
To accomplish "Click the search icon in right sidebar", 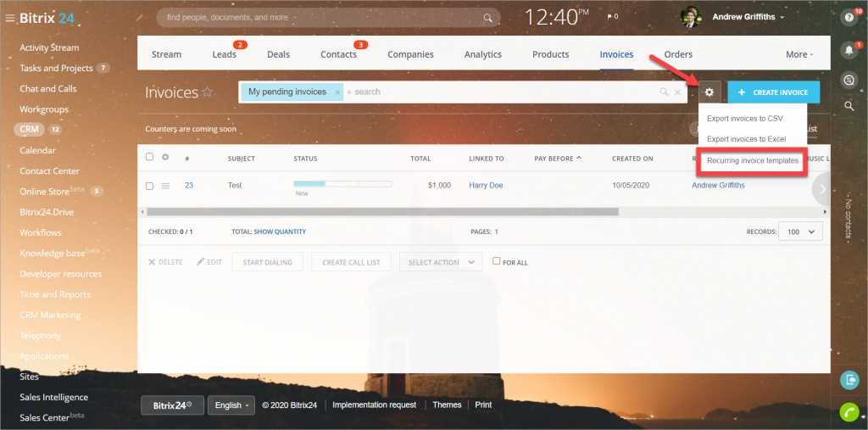I will (x=849, y=106).
